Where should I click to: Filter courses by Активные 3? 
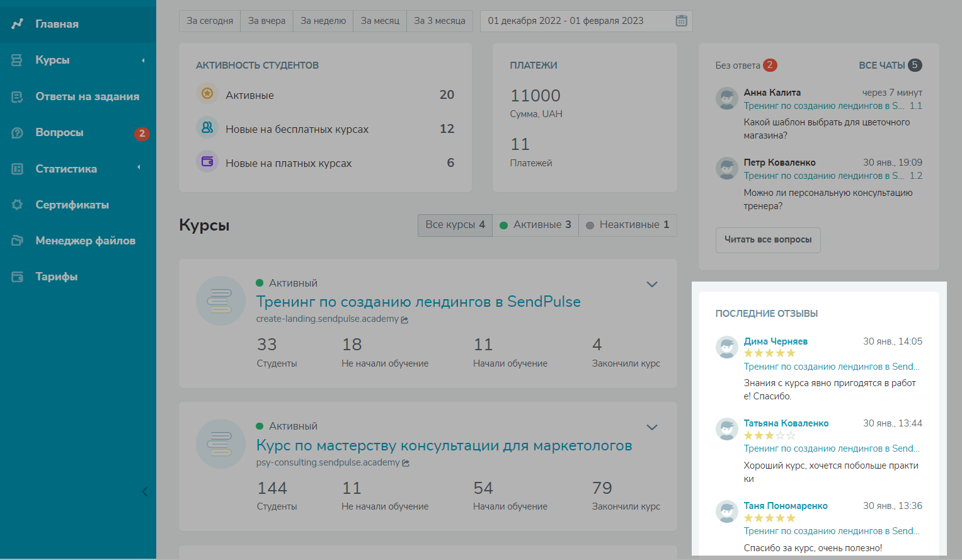point(535,225)
